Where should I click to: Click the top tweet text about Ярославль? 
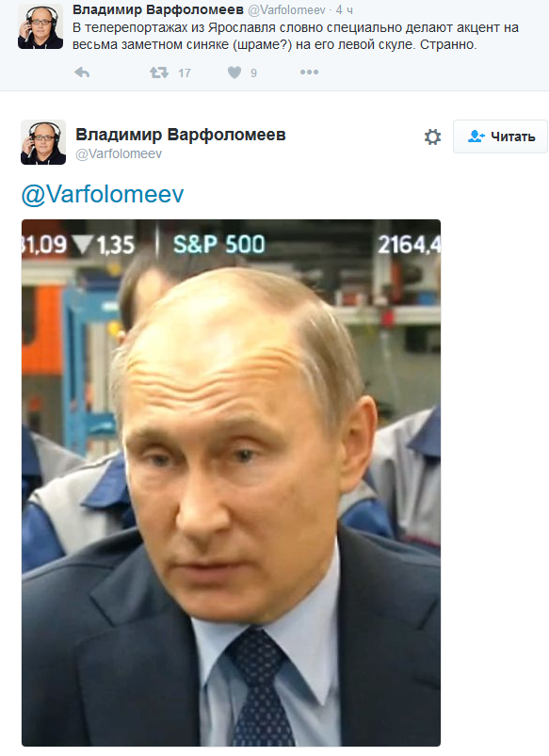(296, 36)
